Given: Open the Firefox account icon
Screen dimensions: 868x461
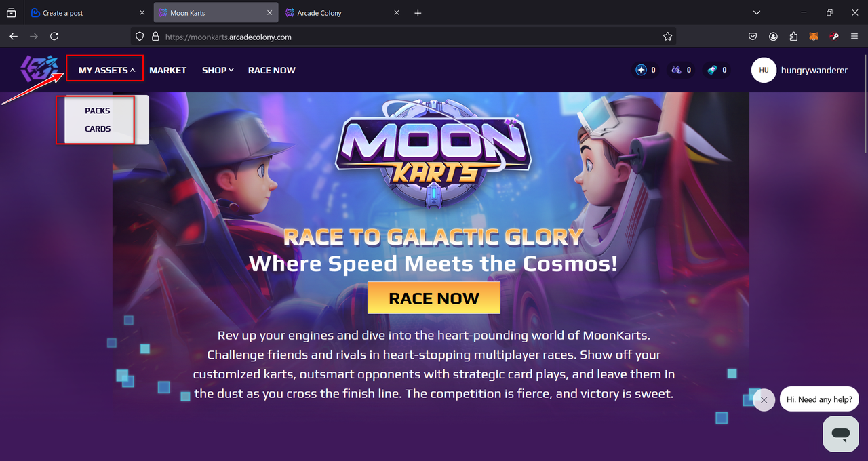Looking at the screenshot, I should (773, 37).
